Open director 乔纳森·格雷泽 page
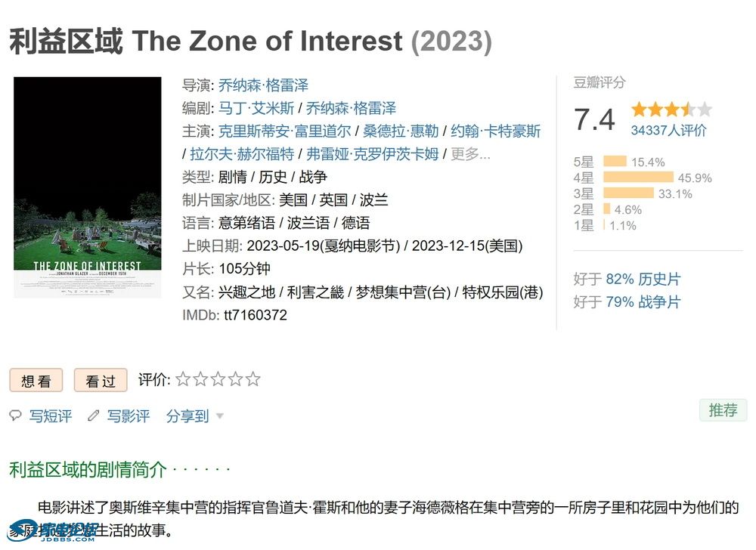756x550 pixels. 263,85
